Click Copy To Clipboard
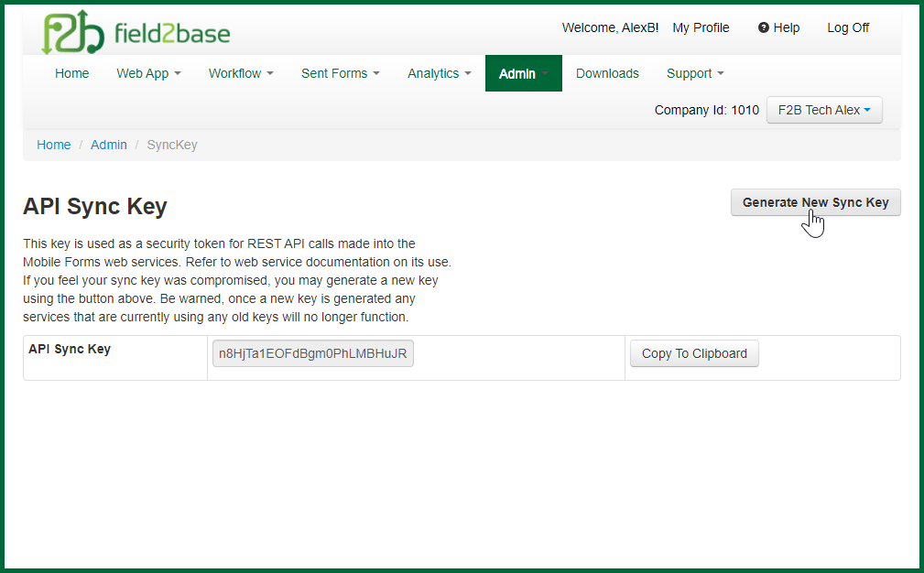The width and height of the screenshot is (924, 573). point(693,353)
